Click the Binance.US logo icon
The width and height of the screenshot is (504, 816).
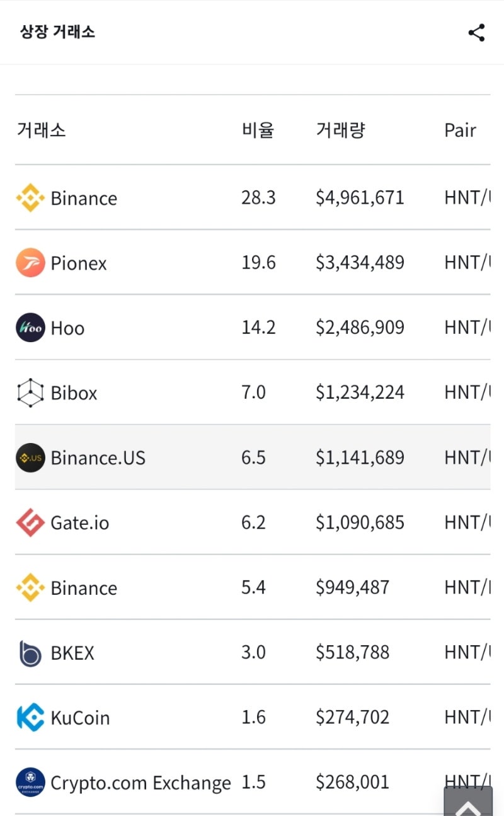tap(30, 457)
